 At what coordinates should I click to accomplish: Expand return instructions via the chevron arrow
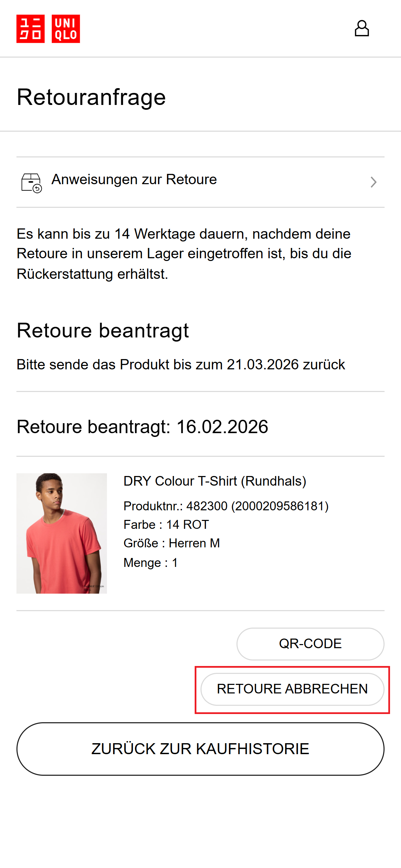coord(373,182)
